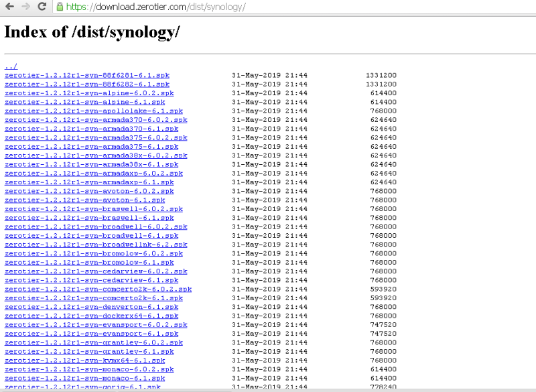Click the syn-apollolake-6.1.spk link
This screenshot has height=392, width=536.
coord(93,111)
